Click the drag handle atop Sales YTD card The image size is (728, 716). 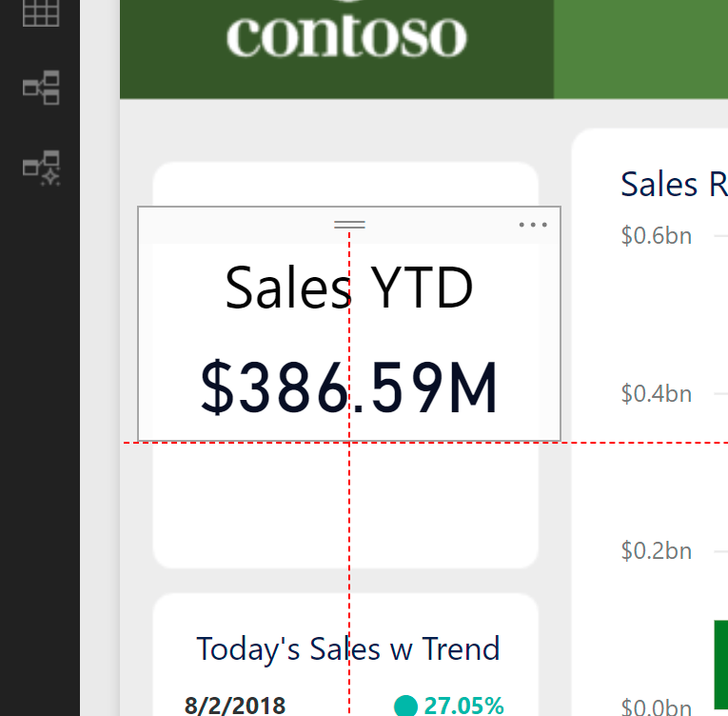point(349,225)
